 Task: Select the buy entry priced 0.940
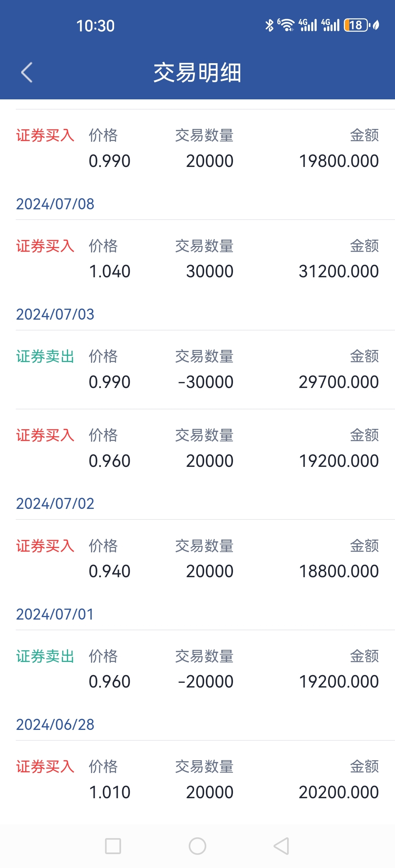197,559
